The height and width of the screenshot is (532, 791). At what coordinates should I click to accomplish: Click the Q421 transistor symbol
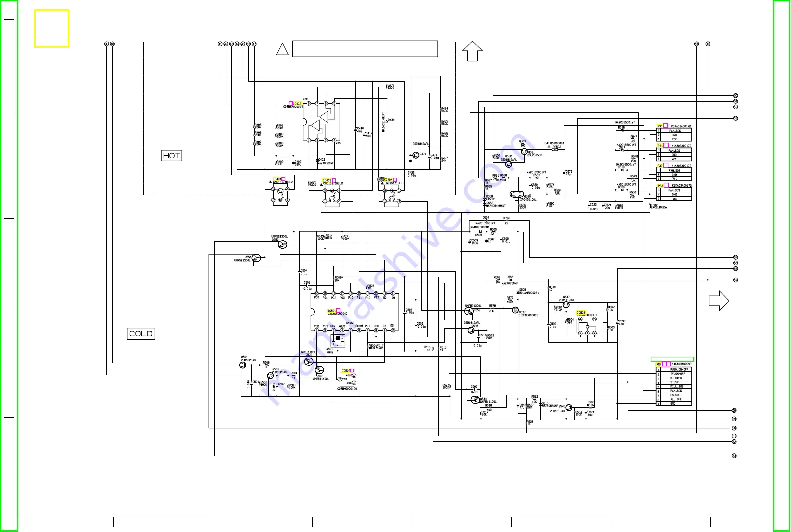416,155
